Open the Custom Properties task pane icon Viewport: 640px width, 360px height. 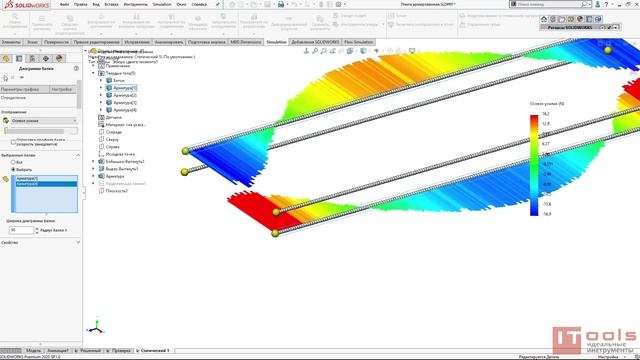589,19
